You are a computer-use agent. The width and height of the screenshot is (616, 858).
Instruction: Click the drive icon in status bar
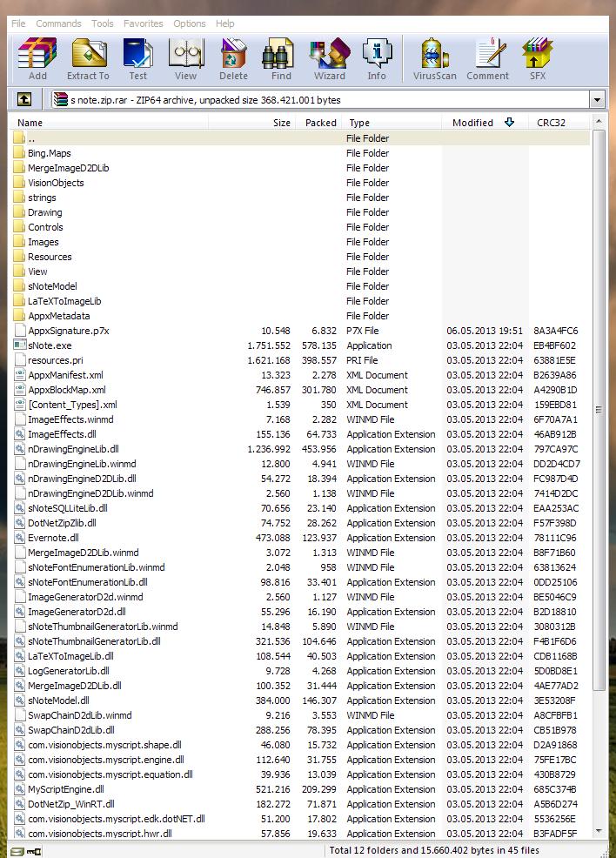point(18,851)
